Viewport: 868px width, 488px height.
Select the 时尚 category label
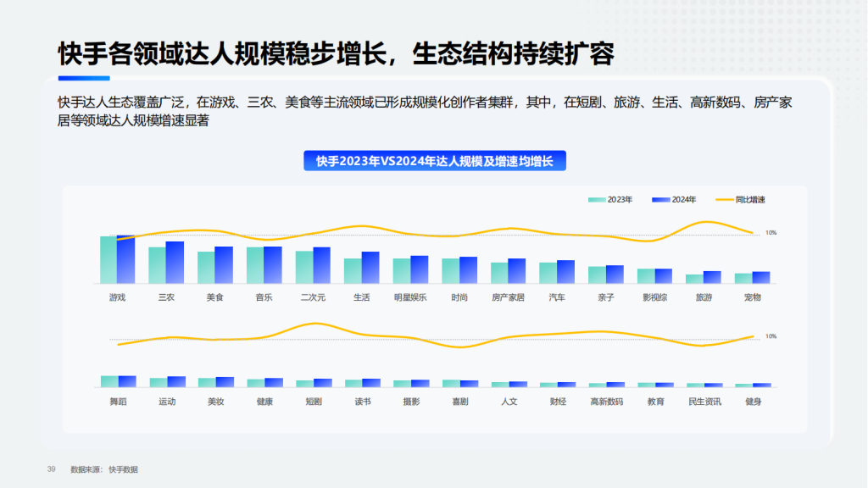[459, 297]
